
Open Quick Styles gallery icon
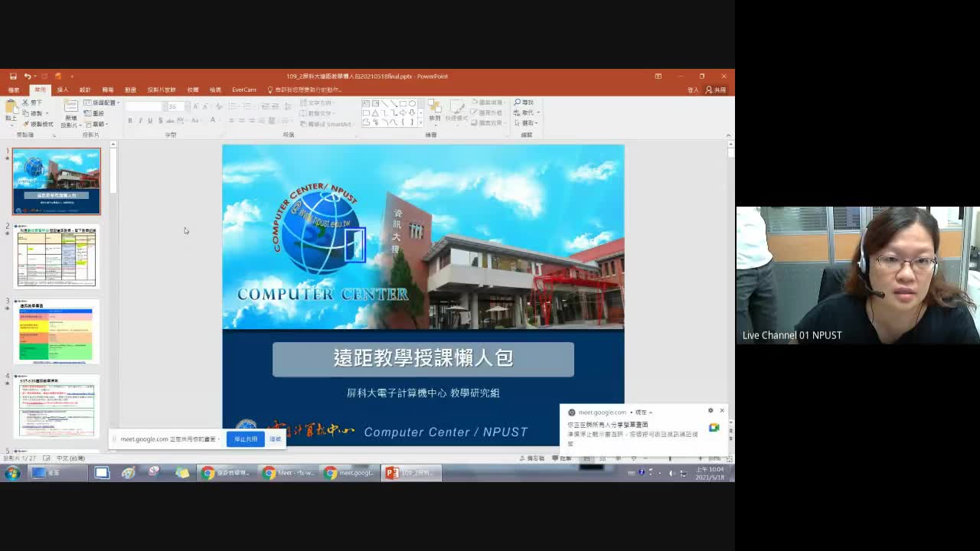pyautogui.click(x=456, y=111)
